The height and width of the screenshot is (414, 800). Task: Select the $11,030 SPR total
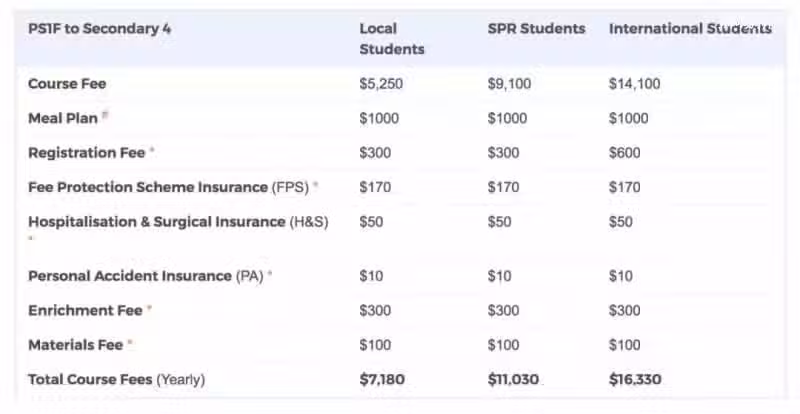pos(513,380)
